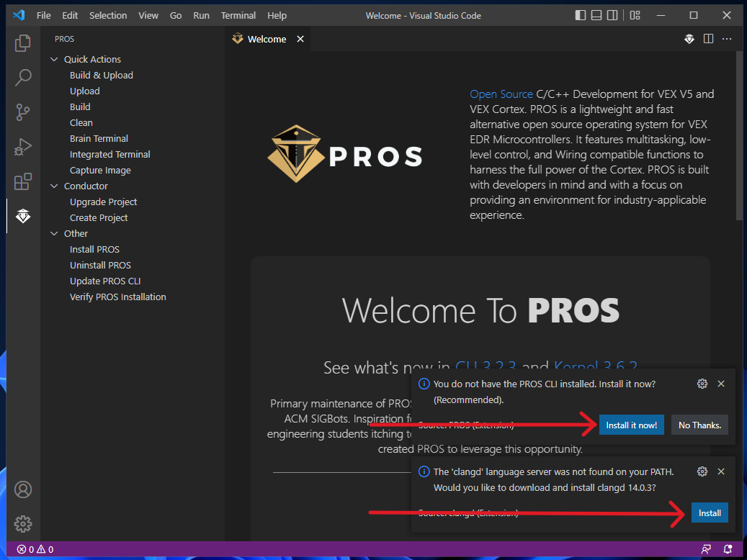Open the Explorer view in activity bar

click(x=23, y=43)
